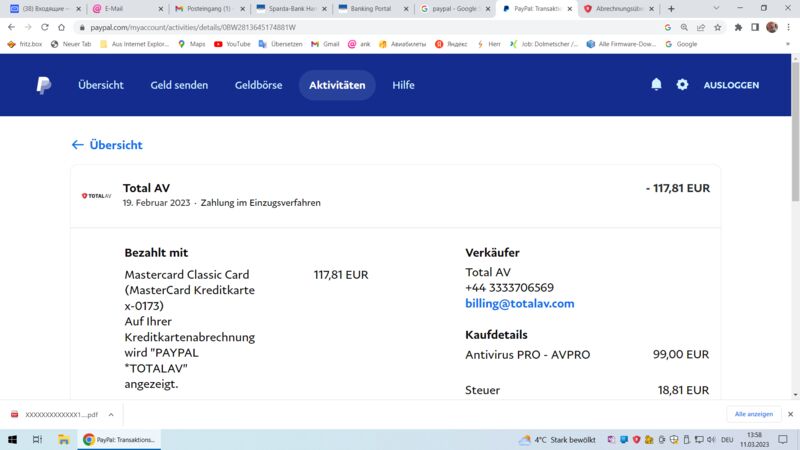Click the network tray icon

point(699,440)
